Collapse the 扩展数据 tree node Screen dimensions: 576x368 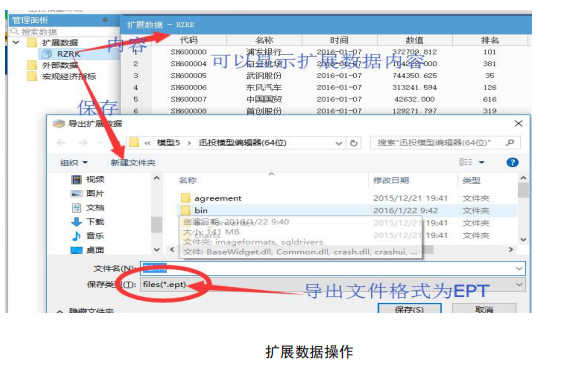[16, 42]
